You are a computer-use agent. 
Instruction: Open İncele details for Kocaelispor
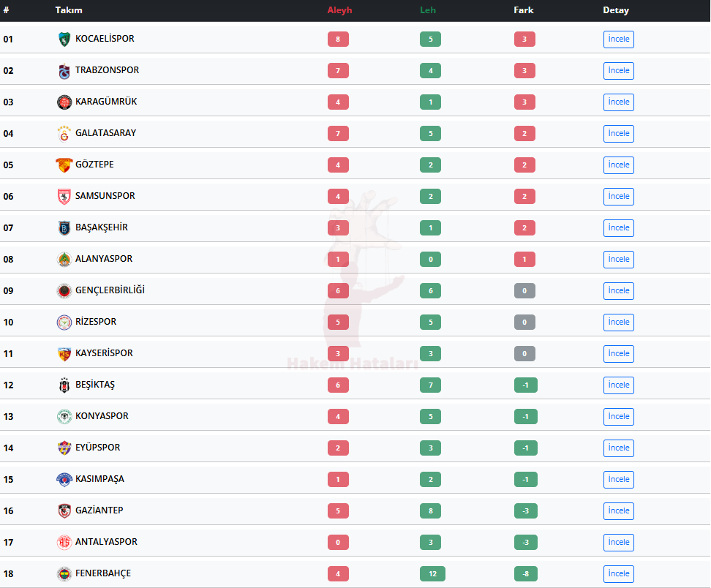coord(619,39)
